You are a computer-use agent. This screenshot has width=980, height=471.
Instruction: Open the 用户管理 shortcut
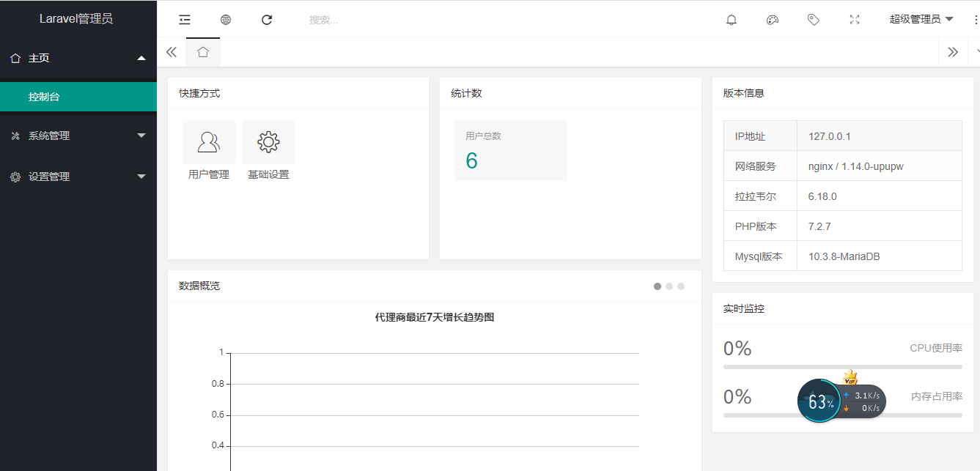[209, 151]
